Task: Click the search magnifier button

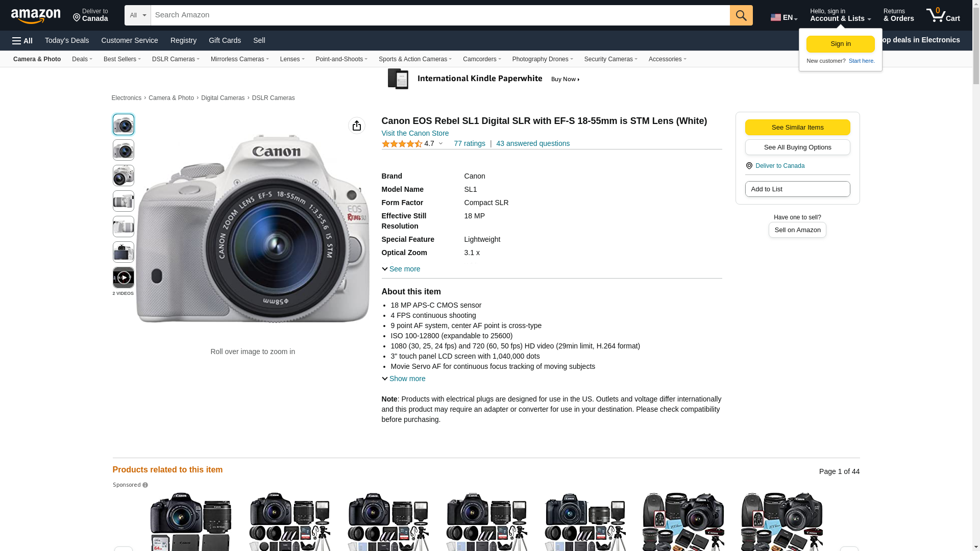Action: tap(741, 15)
